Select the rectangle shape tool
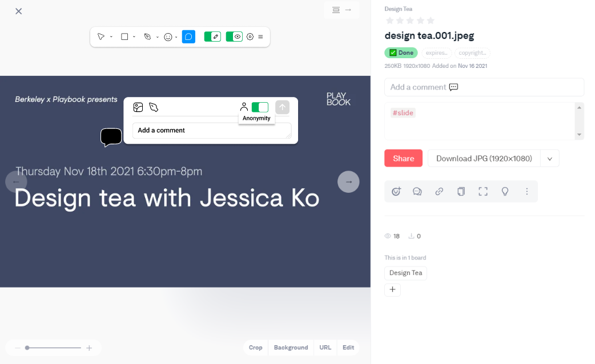 pyautogui.click(x=124, y=37)
